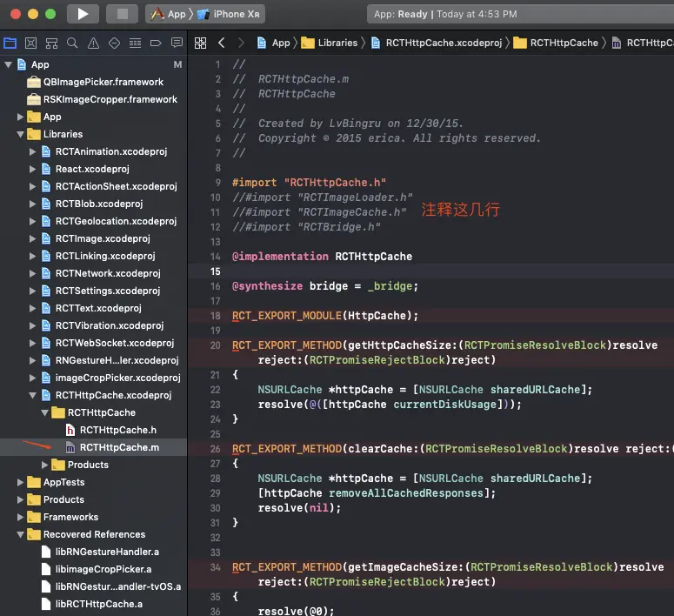Click the red close window button

(x=16, y=14)
